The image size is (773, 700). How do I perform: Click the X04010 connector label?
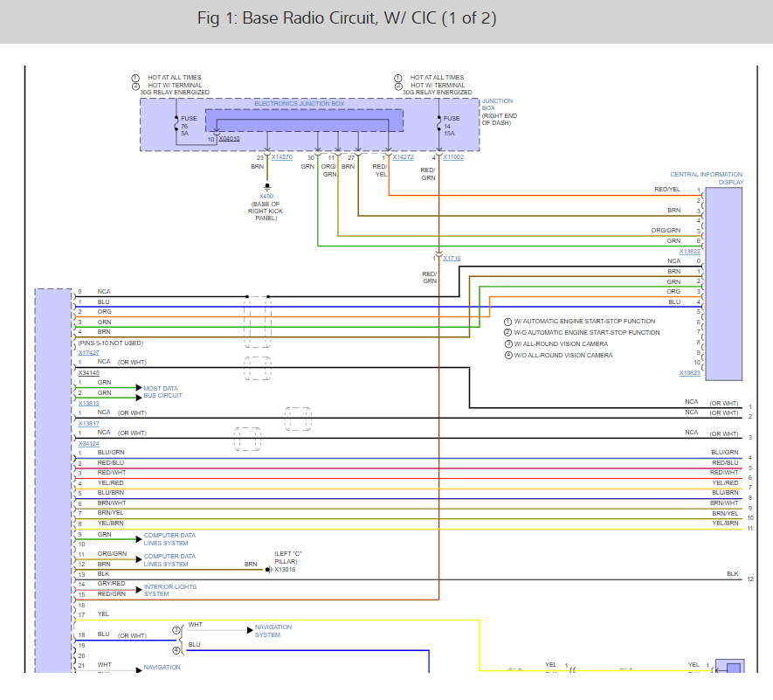click(x=229, y=139)
